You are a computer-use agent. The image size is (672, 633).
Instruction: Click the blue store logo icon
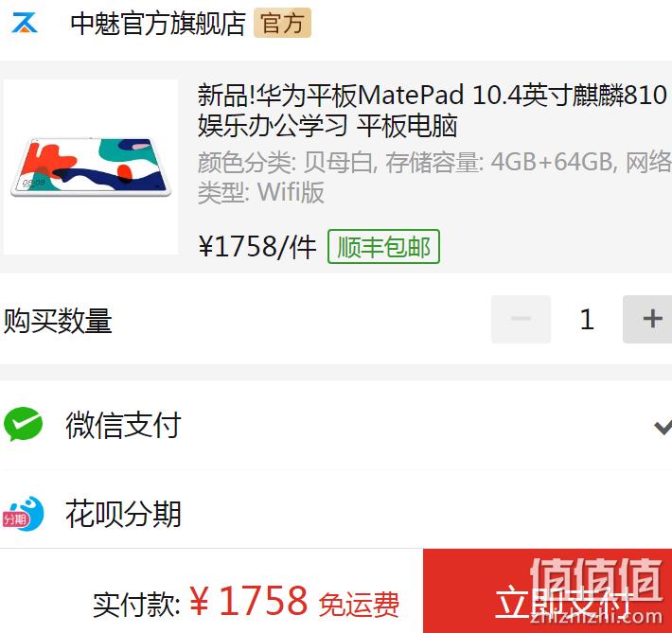25,23
